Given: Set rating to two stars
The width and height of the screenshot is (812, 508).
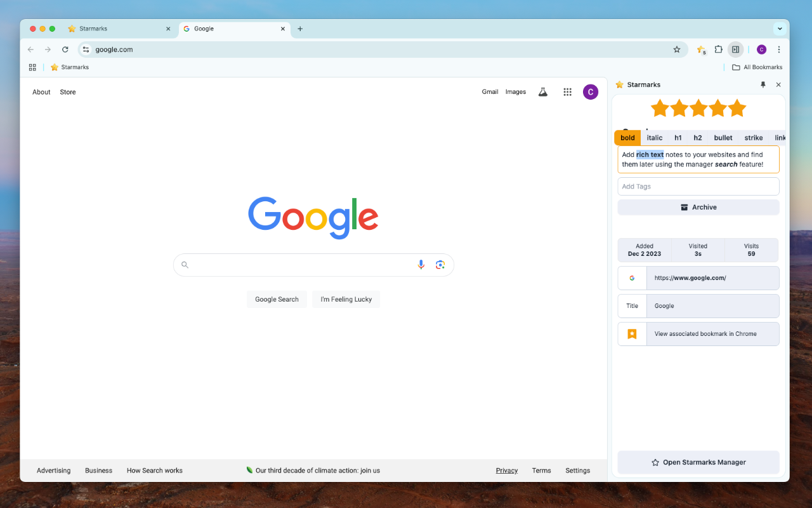Looking at the screenshot, I should click(679, 108).
